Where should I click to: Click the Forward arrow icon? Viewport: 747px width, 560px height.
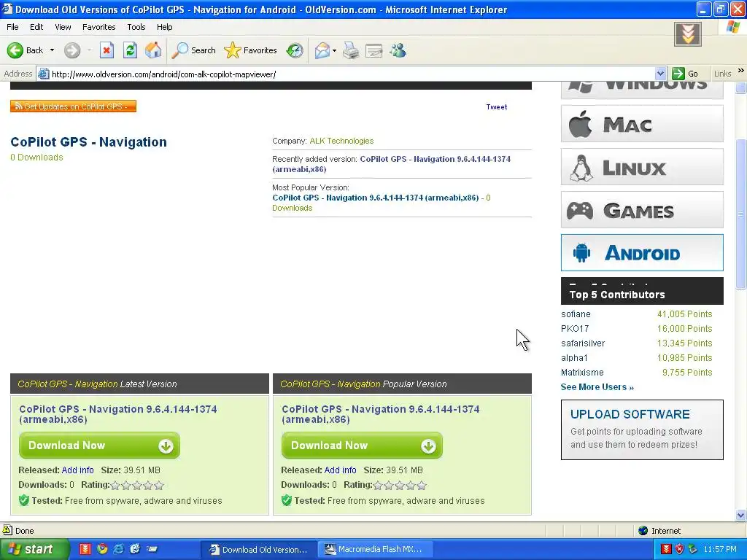click(72, 50)
